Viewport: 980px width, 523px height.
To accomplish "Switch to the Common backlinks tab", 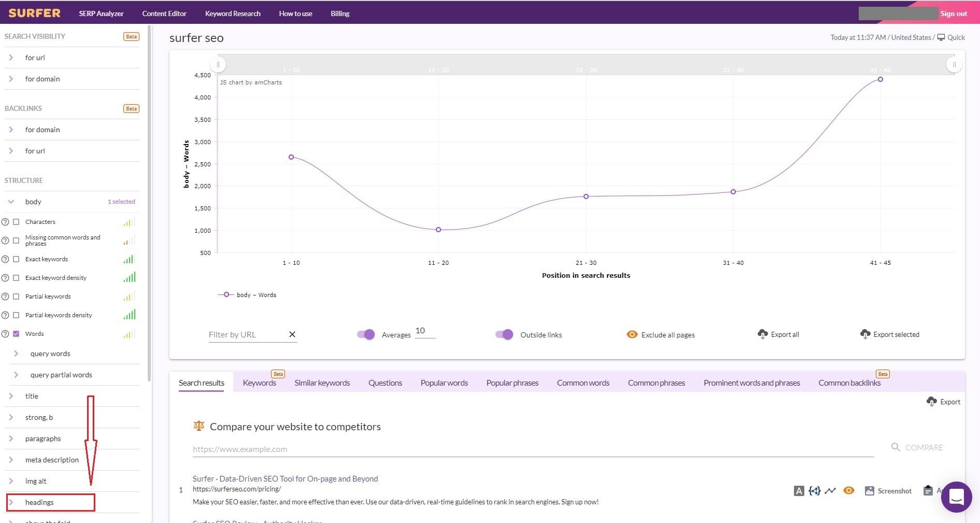I will point(849,383).
